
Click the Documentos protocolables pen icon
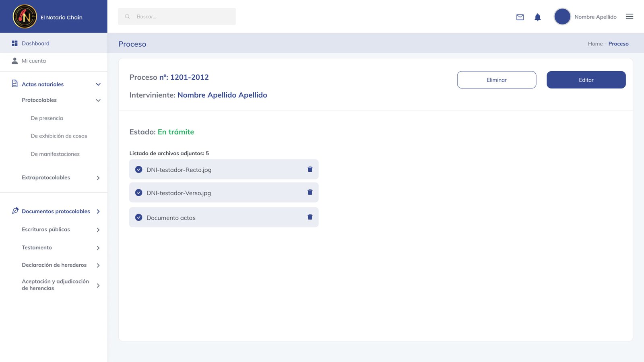pyautogui.click(x=15, y=210)
